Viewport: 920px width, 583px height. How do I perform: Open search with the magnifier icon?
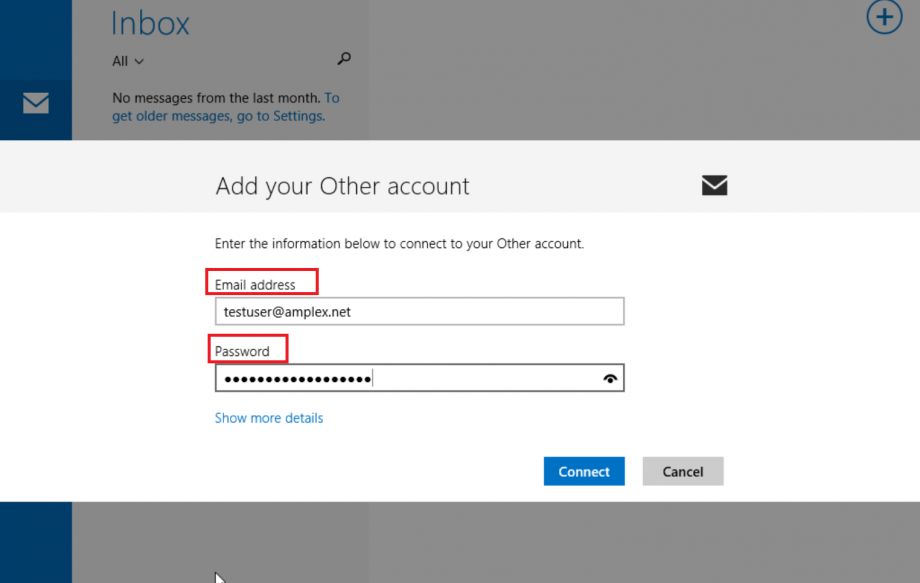344,58
